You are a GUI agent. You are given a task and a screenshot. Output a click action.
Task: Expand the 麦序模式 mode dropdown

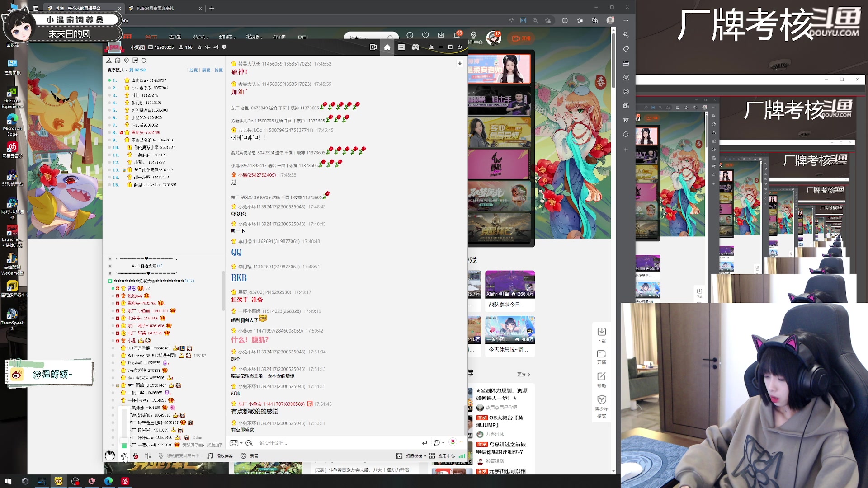[117, 70]
